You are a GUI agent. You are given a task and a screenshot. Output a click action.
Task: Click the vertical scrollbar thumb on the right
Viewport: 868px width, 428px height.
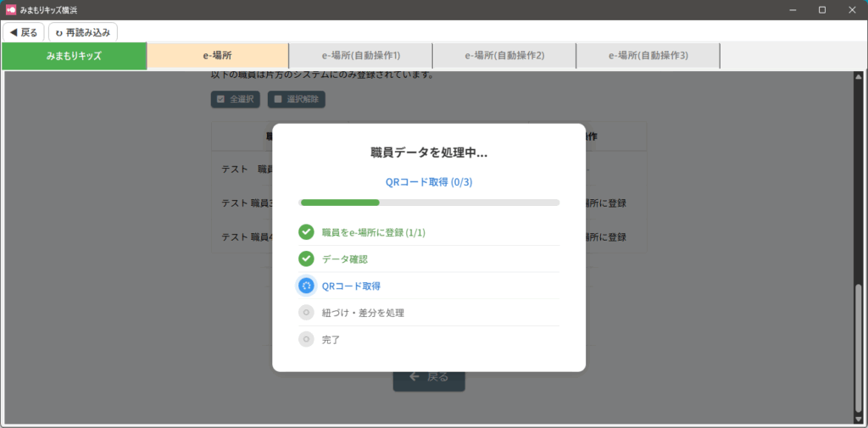coord(858,347)
